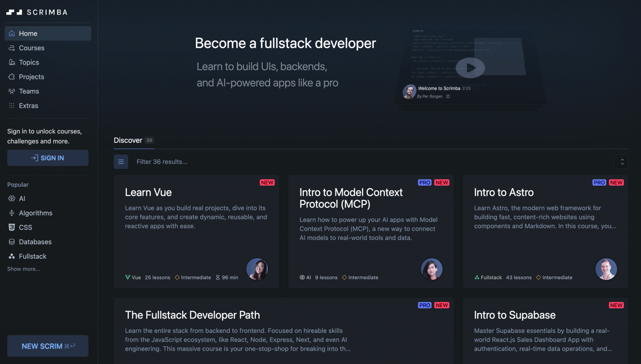Play the Welcome to Scrimba video
This screenshot has height=364, width=641.
click(470, 68)
